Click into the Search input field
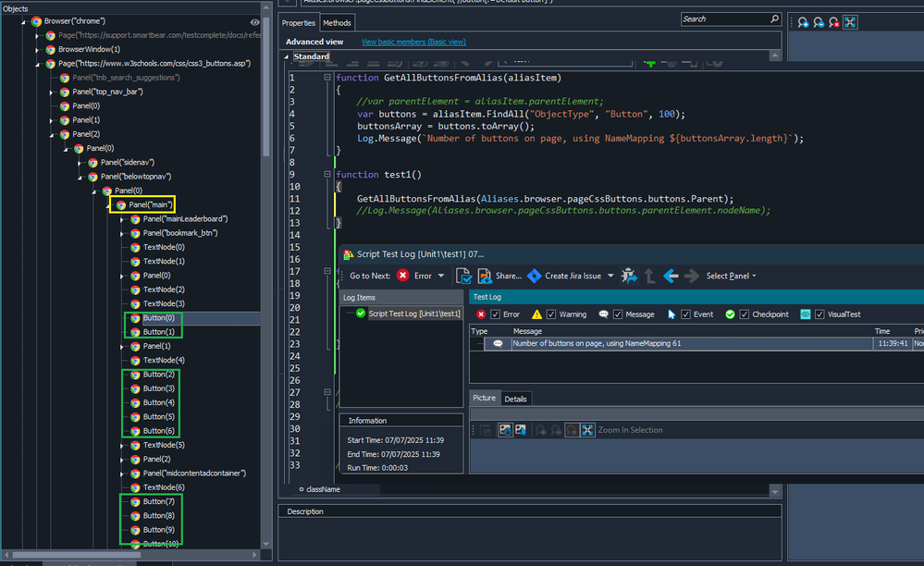This screenshot has width=924, height=566. coord(724,18)
